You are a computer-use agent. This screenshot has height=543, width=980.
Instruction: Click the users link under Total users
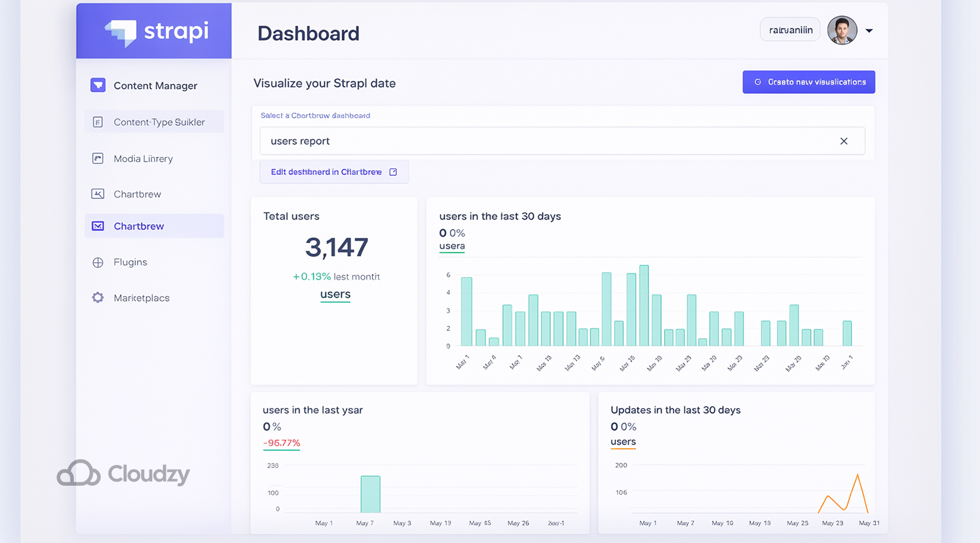point(335,295)
